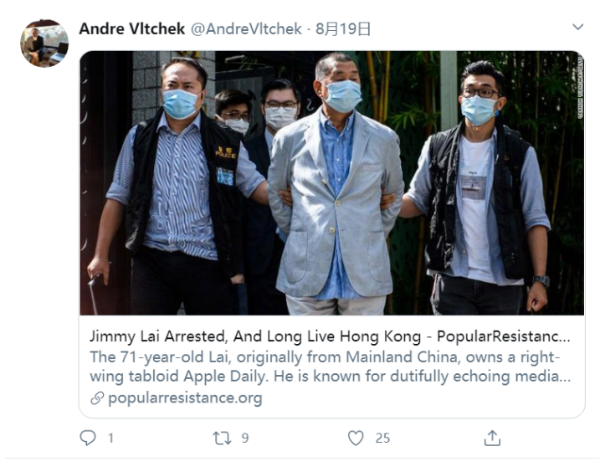Click the retweet count number 9
Viewport: 600px width, 463px height.
point(245,438)
